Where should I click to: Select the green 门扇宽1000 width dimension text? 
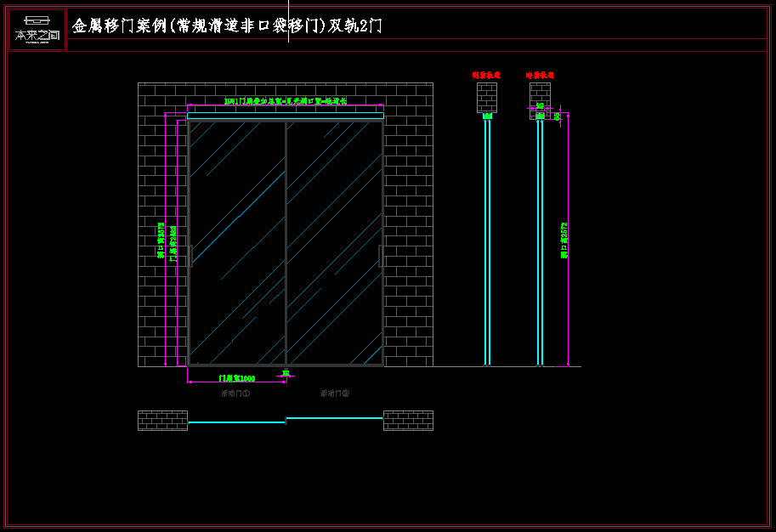(x=237, y=378)
